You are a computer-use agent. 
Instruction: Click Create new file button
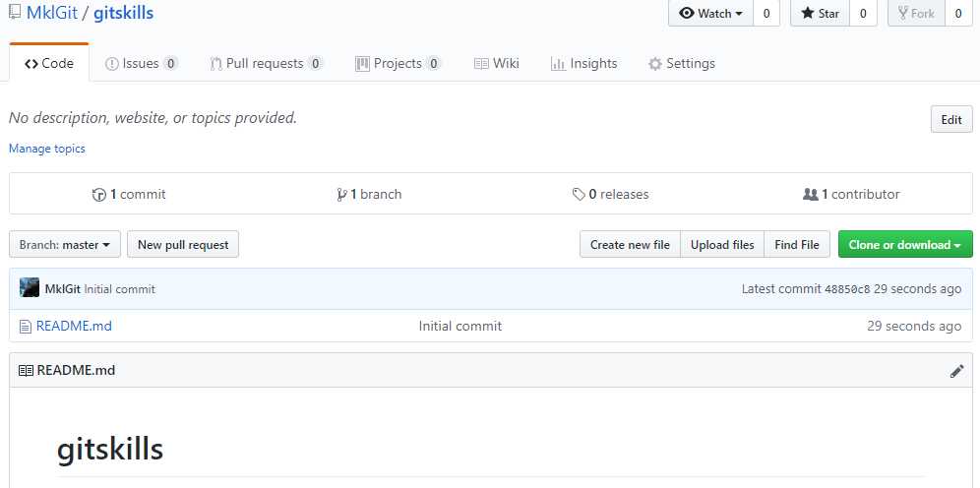pyautogui.click(x=630, y=244)
